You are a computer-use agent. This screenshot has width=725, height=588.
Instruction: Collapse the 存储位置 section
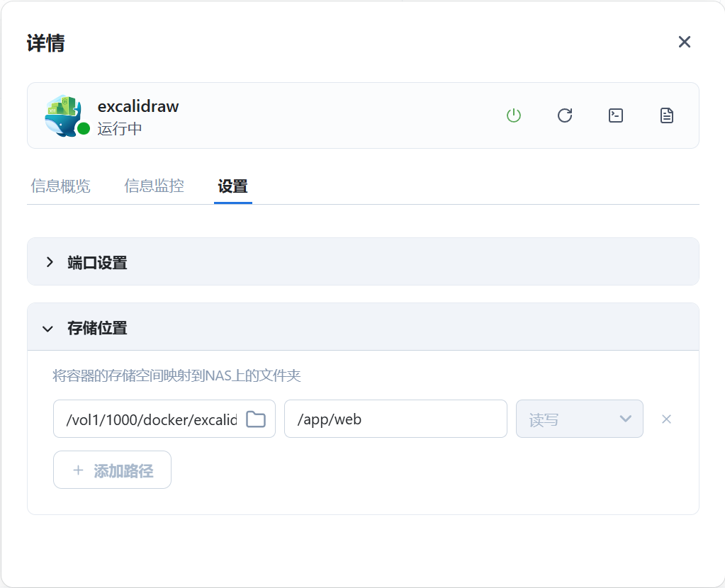(x=363, y=327)
